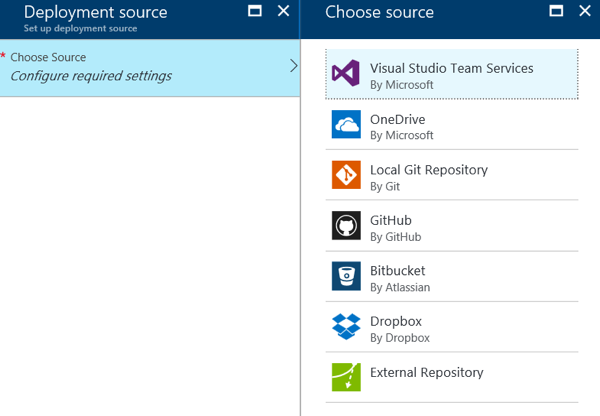The height and width of the screenshot is (416, 600).
Task: Click the 'Choose source' blade title
Action: click(x=380, y=12)
